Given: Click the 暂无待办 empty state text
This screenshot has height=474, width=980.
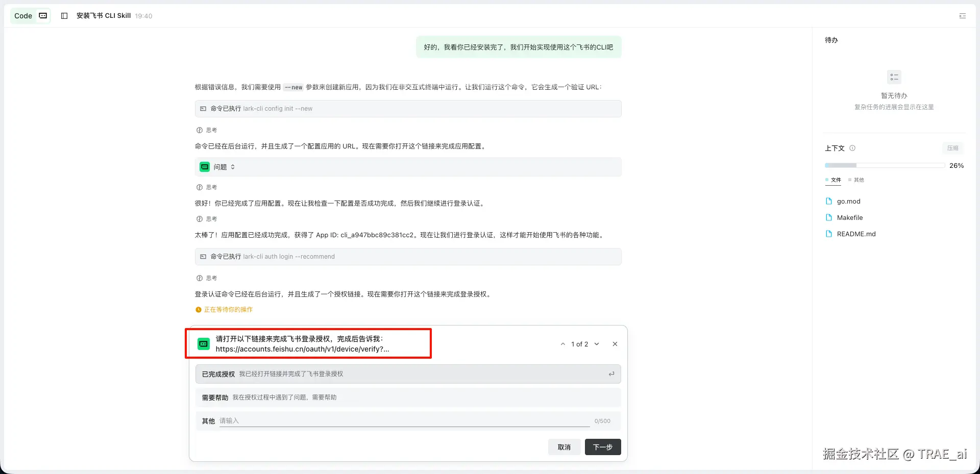Looking at the screenshot, I should [x=894, y=95].
